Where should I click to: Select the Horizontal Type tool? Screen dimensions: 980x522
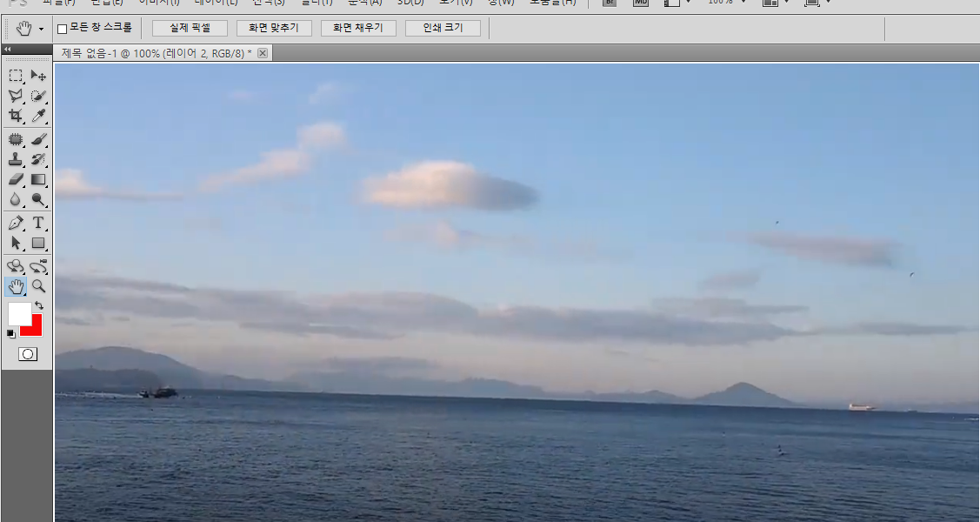tap(39, 224)
